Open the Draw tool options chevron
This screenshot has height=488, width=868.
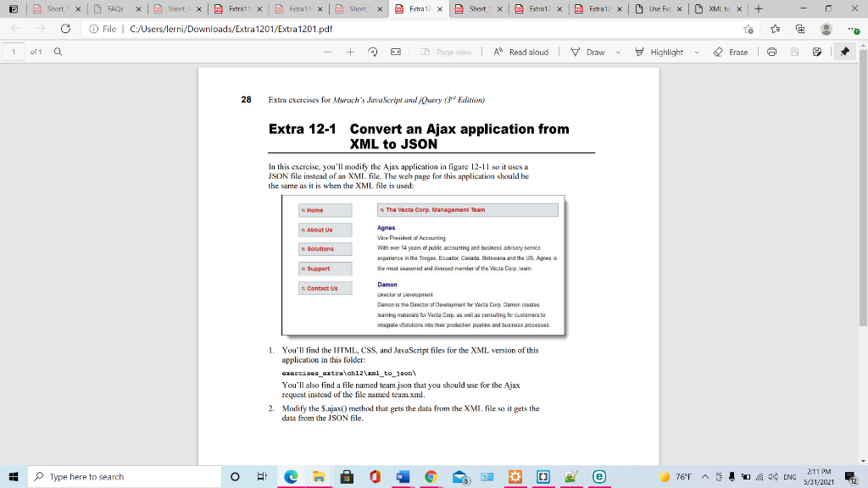click(617, 52)
